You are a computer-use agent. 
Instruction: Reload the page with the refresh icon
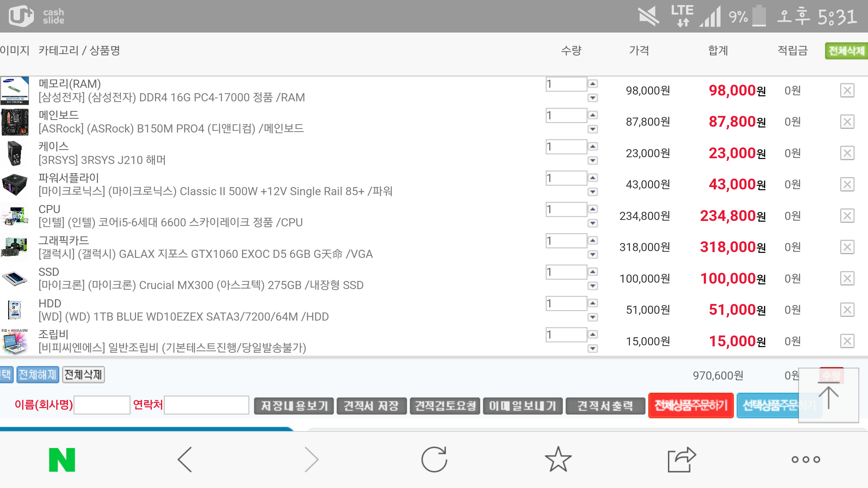click(x=434, y=460)
